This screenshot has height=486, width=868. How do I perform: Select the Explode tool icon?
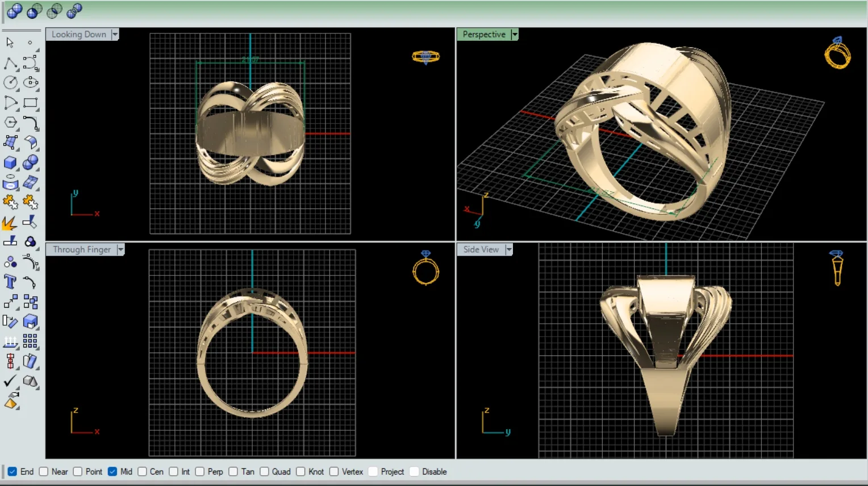[10, 222]
